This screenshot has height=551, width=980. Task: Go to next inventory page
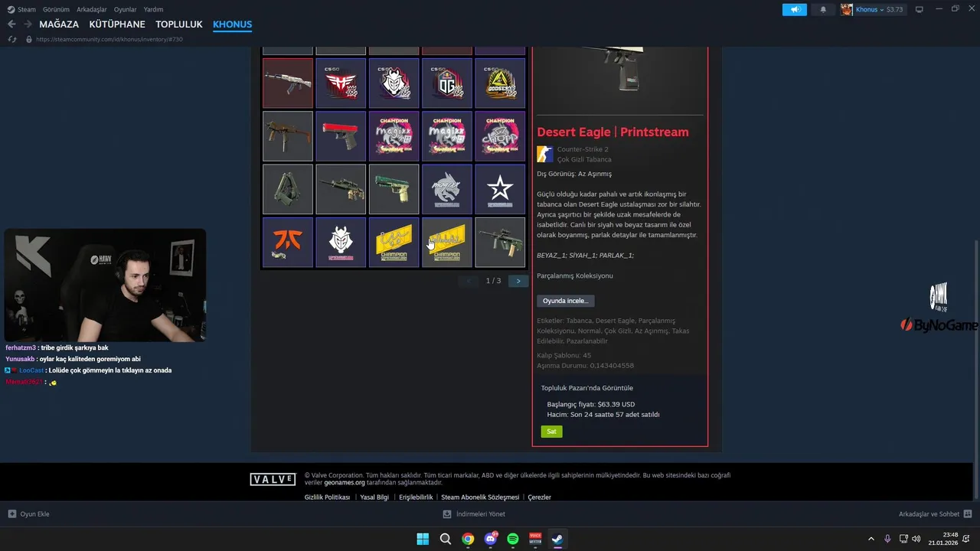coord(518,281)
